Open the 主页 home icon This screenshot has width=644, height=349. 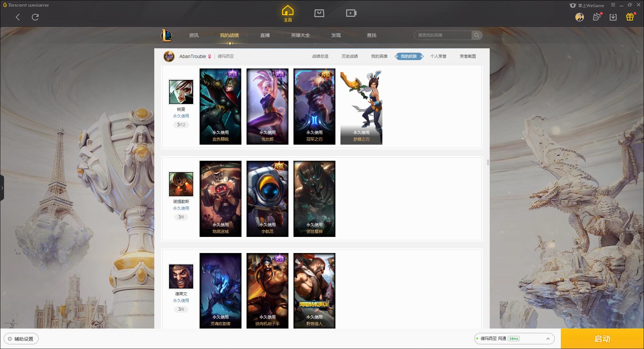coord(287,14)
